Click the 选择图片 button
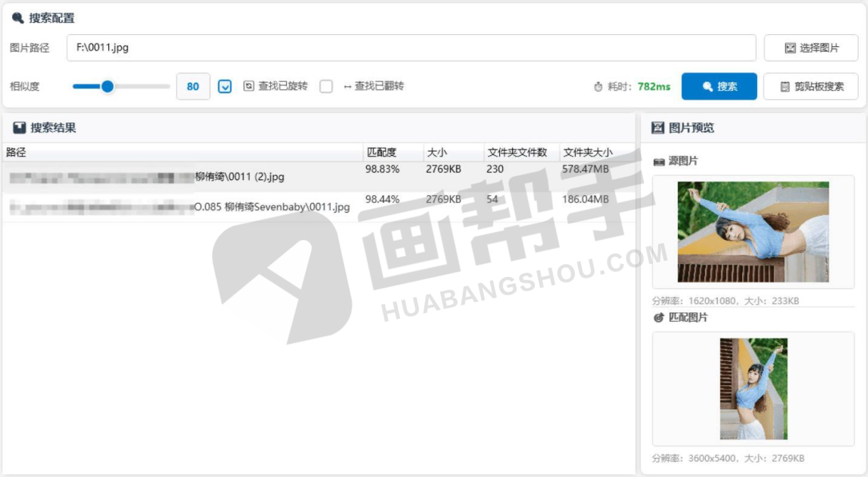This screenshot has height=477, width=868. (x=811, y=48)
